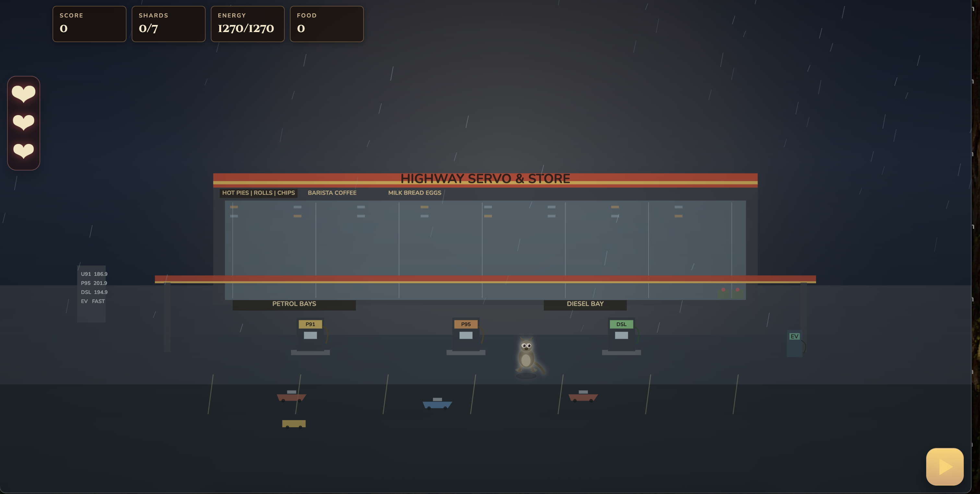Select the P91 petrol pump
The image size is (980, 494).
[310, 336]
